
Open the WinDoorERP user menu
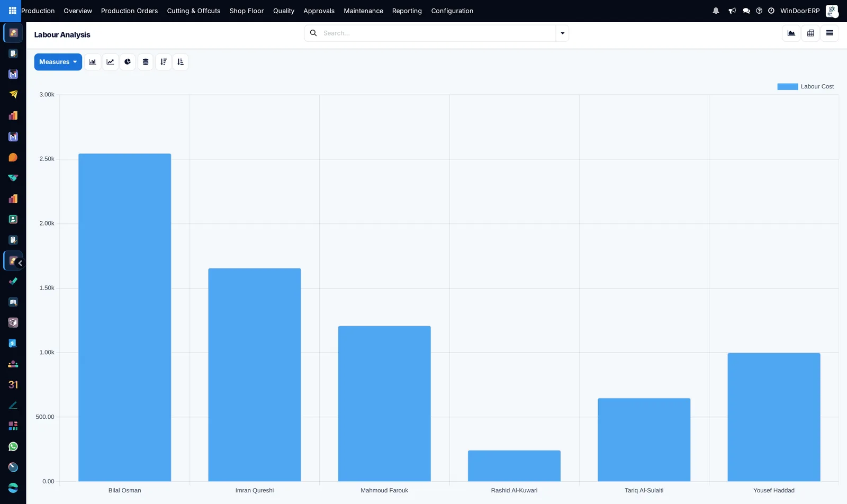click(x=809, y=11)
